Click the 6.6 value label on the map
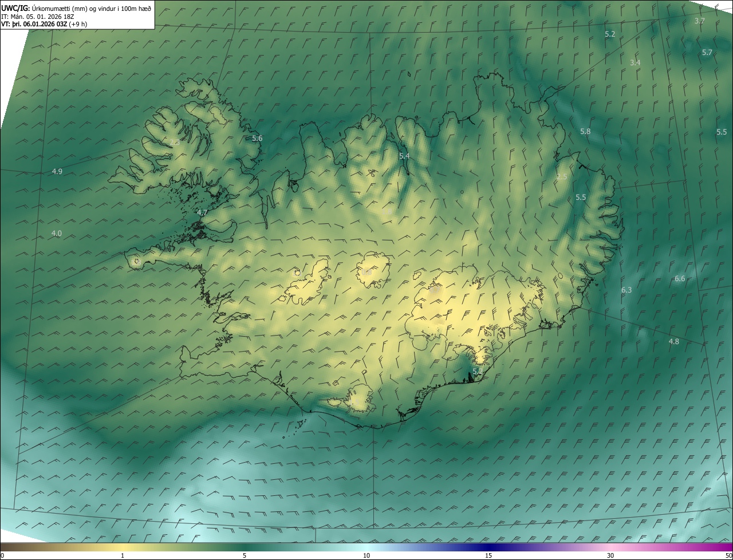 (x=680, y=279)
